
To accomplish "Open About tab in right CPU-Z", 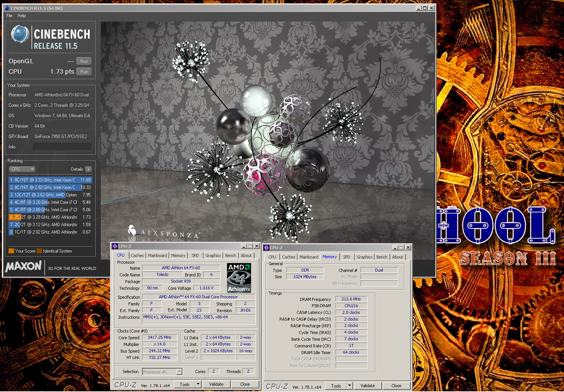I will (x=398, y=257).
